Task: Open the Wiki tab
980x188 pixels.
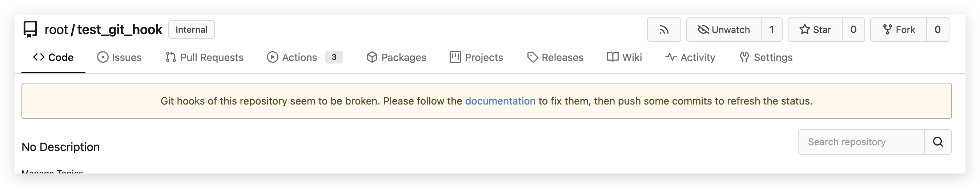Action: [624, 57]
